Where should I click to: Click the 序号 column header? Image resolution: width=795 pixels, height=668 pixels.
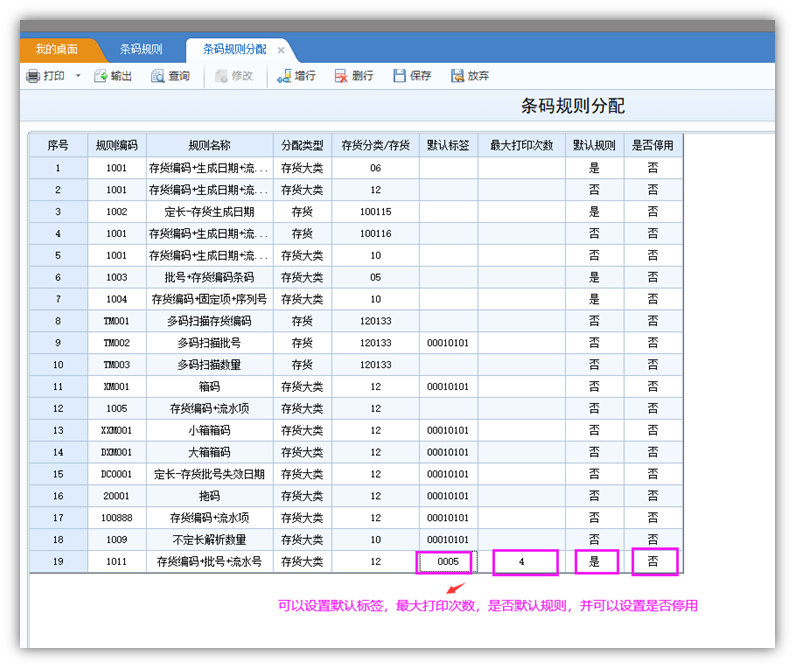pyautogui.click(x=58, y=145)
